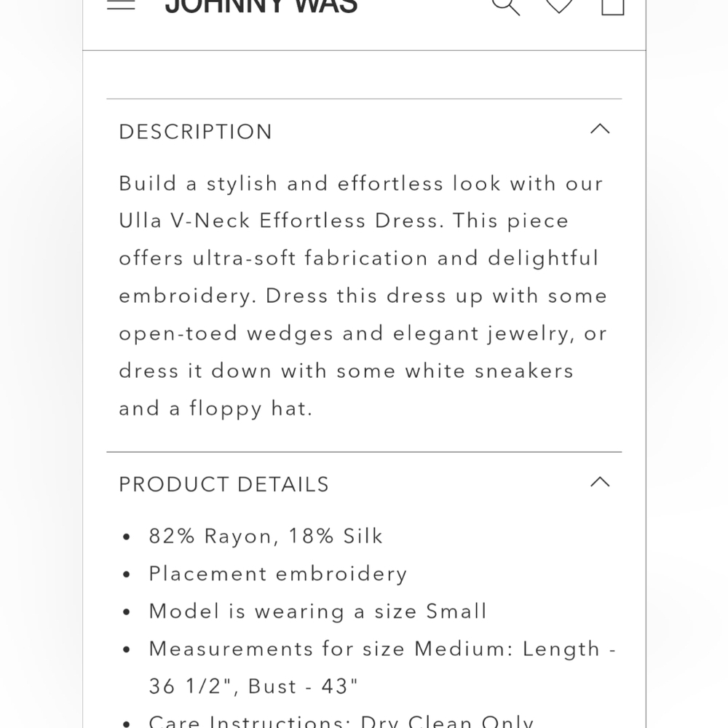
Task: Click the Model is wearing size Small line
Action: (x=317, y=612)
